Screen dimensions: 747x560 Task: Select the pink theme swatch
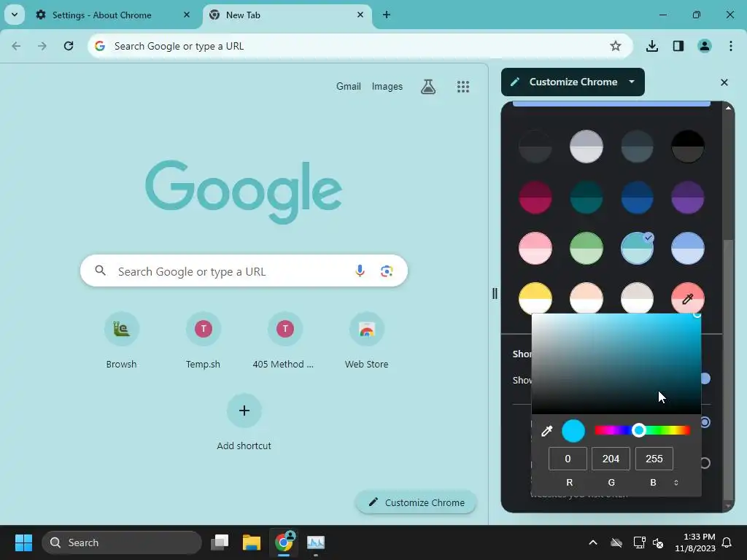point(535,248)
